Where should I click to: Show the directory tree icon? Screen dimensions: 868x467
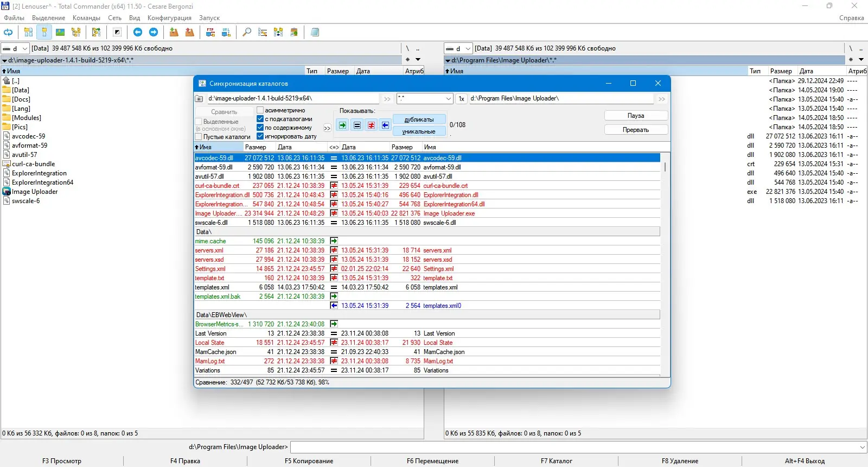click(76, 33)
